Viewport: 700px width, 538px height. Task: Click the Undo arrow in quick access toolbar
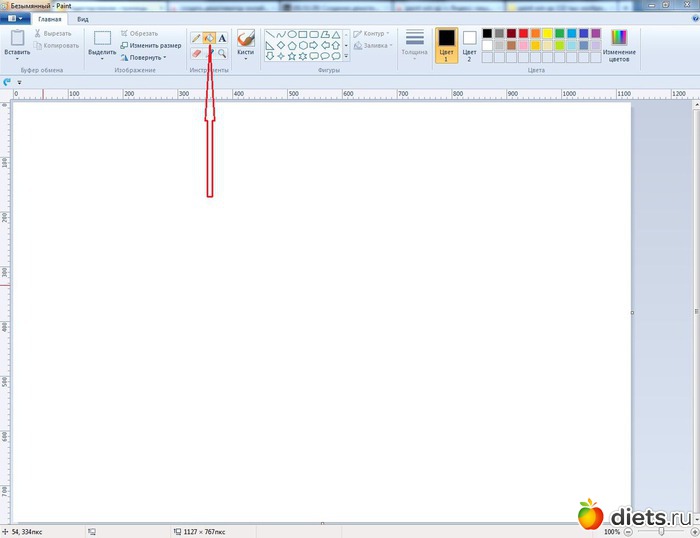coord(8,82)
